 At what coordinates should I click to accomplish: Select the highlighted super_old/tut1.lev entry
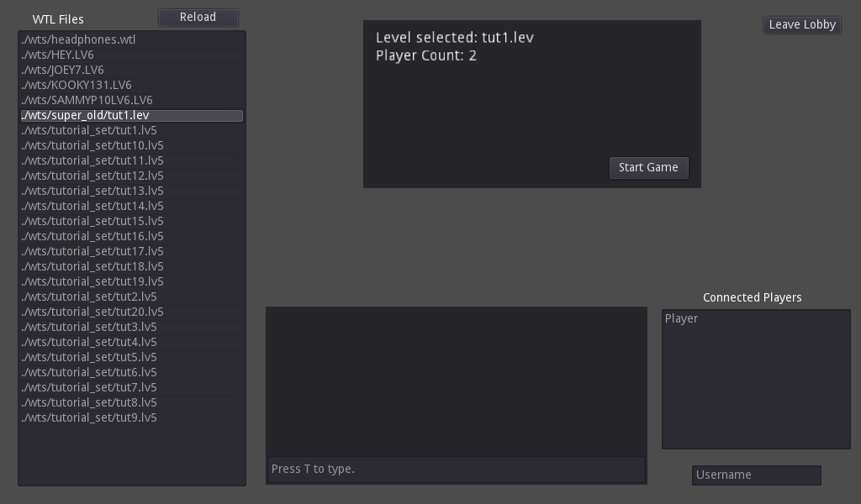86,115
